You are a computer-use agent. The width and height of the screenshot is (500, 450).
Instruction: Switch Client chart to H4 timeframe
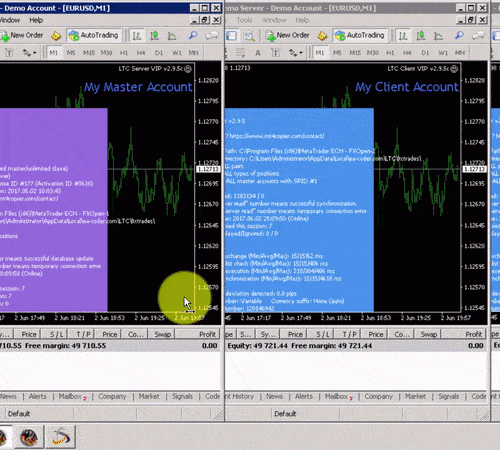point(408,53)
